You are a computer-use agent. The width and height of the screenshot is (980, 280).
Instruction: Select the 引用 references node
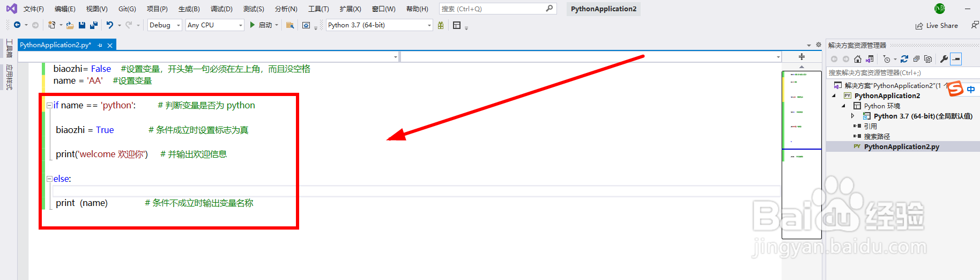[871, 126]
